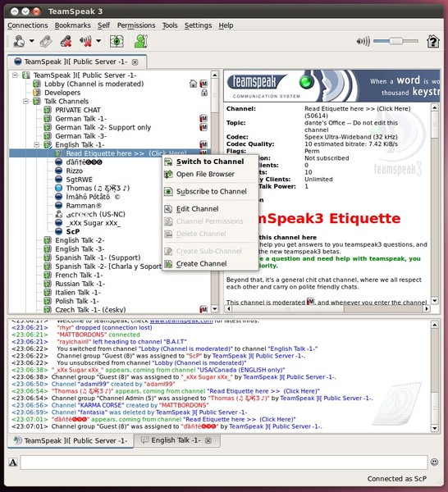Screen dimensions: 448x492
Task: Click the Connect to server toolbar icon
Action: coord(19,41)
